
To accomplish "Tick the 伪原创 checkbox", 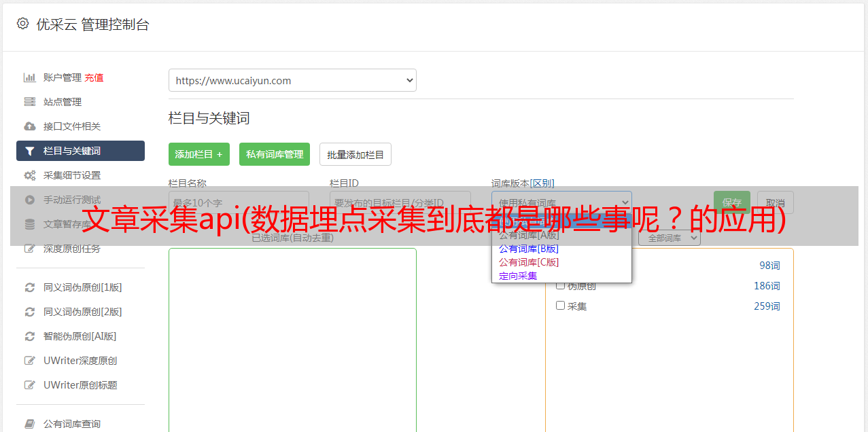I will tap(561, 285).
